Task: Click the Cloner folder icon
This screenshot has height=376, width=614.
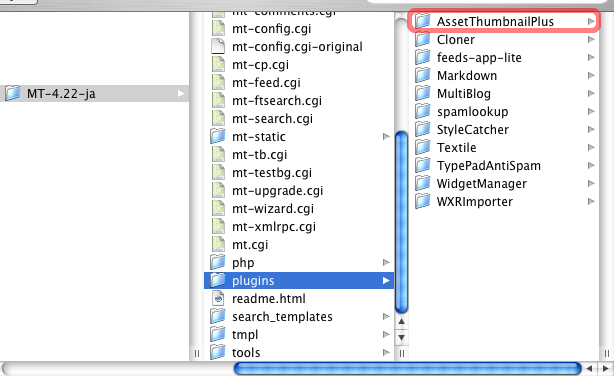Action: (x=423, y=39)
